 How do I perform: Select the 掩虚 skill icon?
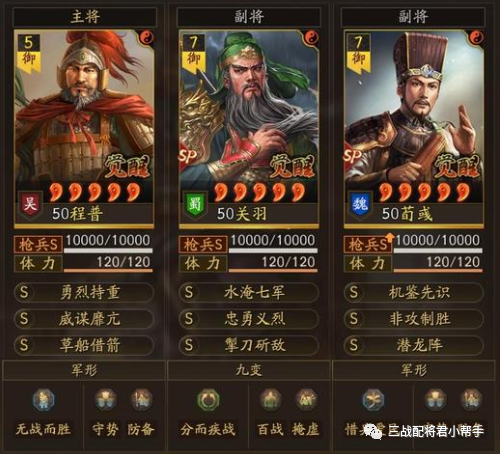[306, 399]
